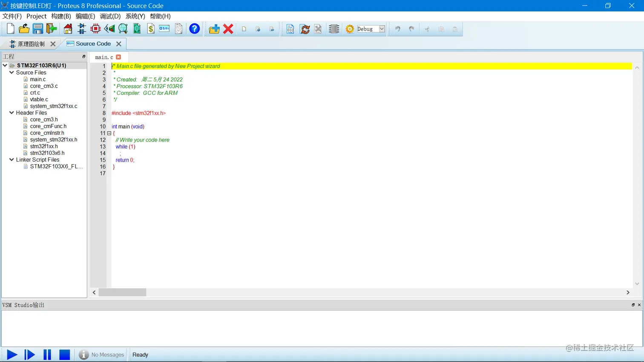Open the 文件(F) menu

coord(12,16)
